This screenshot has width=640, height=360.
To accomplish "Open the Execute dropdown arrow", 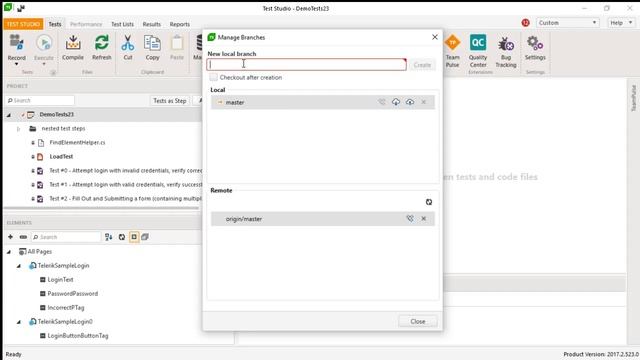I will [44, 64].
